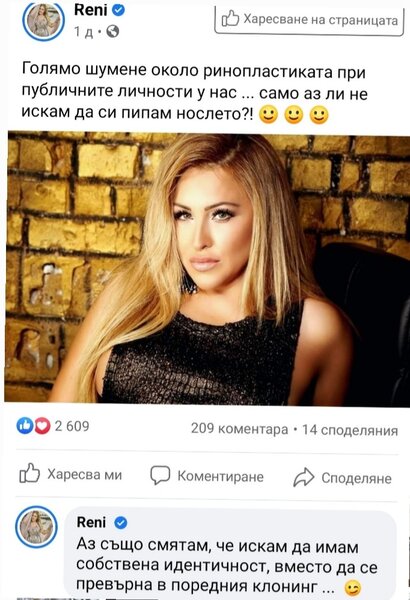Click the Коментиране comment button
410x600 pixels.
point(207,476)
